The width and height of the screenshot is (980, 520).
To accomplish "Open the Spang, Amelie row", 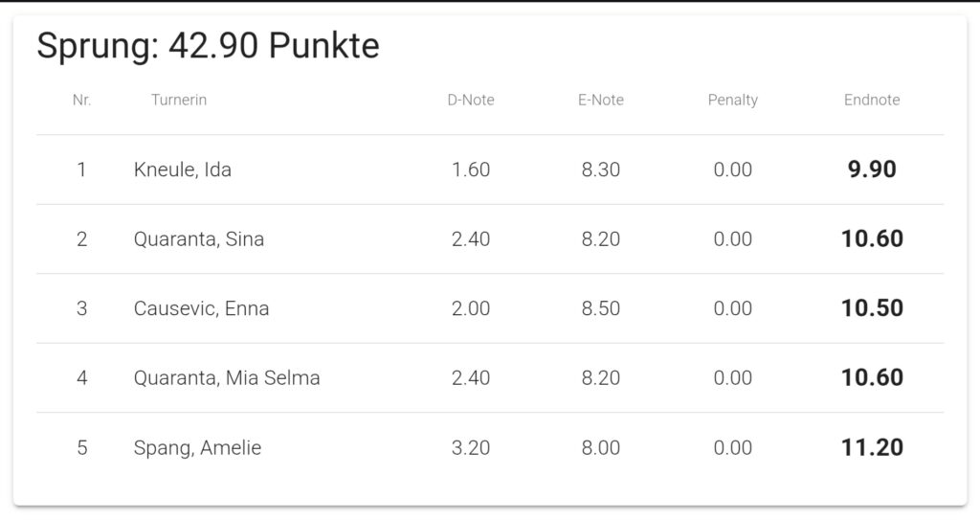I will [x=490, y=447].
